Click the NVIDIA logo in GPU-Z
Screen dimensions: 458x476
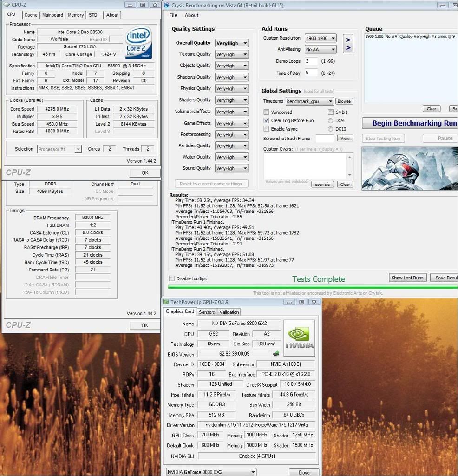point(299,338)
